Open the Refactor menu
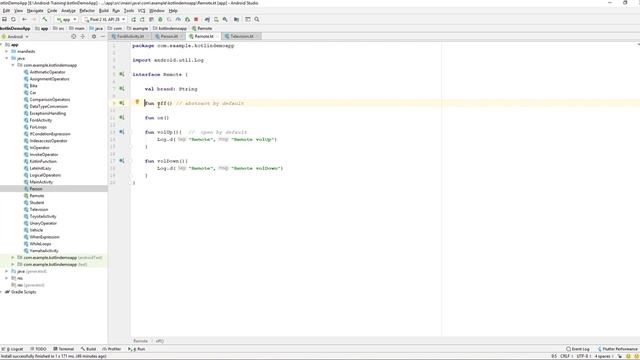Screen dimensions: 640x360 tap(87, 11)
